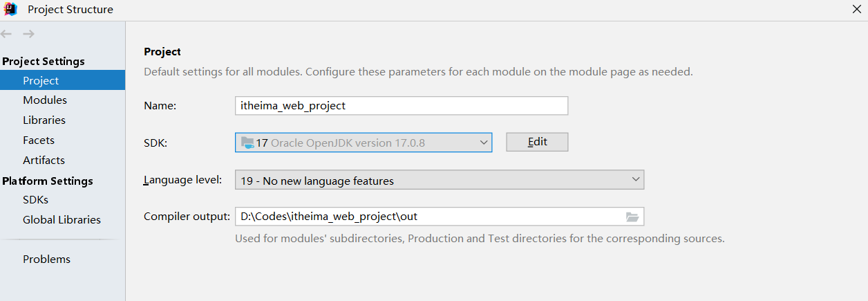View the Problems section
The height and width of the screenshot is (301, 868).
[46, 259]
